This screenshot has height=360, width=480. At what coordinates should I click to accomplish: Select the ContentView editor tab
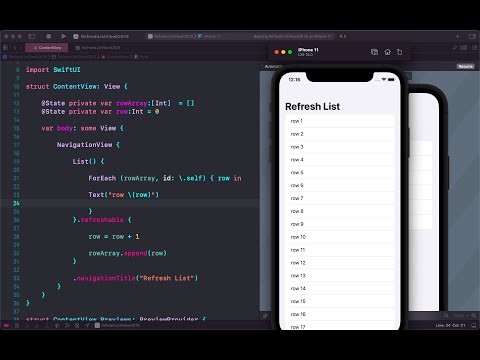tap(47, 48)
